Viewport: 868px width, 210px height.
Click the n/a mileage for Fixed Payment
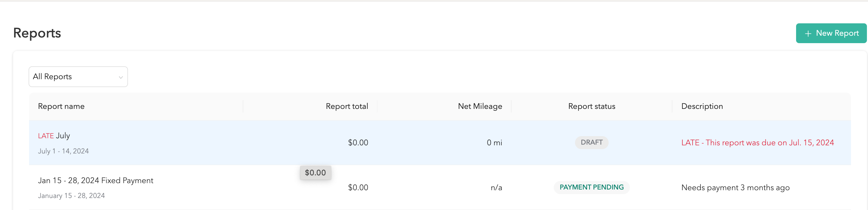pyautogui.click(x=496, y=188)
